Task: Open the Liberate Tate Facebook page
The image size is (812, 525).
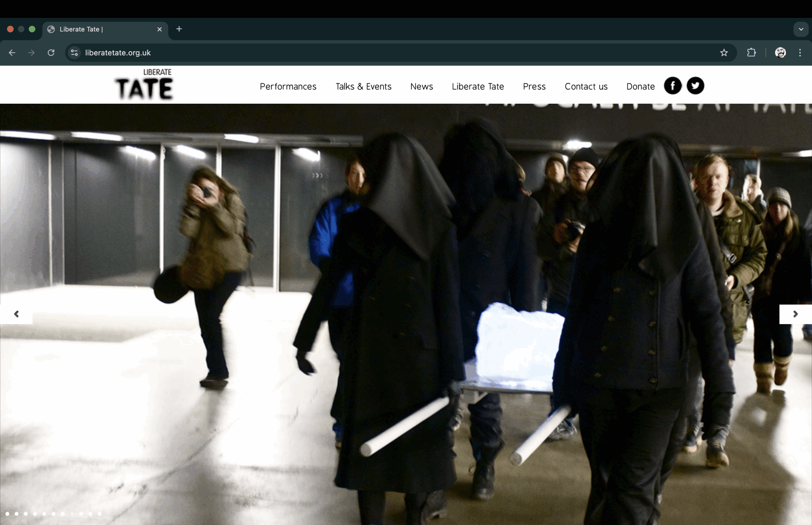Action: click(672, 86)
